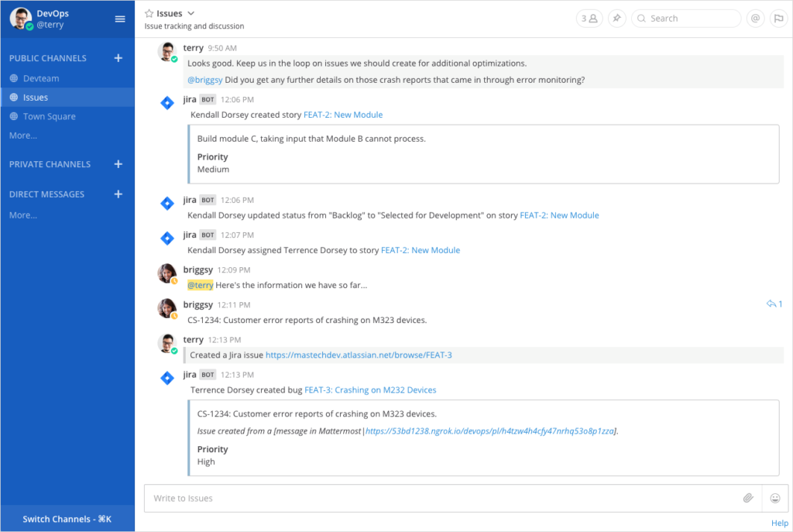Open flagged posts
This screenshot has height=532, width=793.
(x=779, y=19)
